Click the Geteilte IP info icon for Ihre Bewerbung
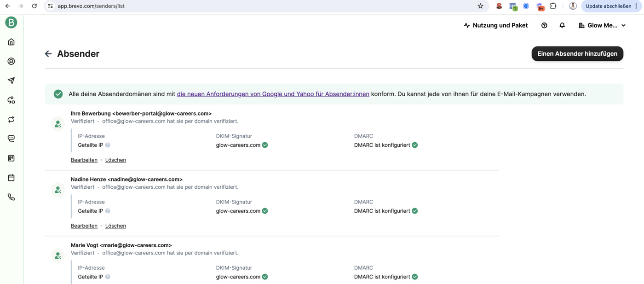Image resolution: width=644 pixels, height=284 pixels. tap(108, 145)
